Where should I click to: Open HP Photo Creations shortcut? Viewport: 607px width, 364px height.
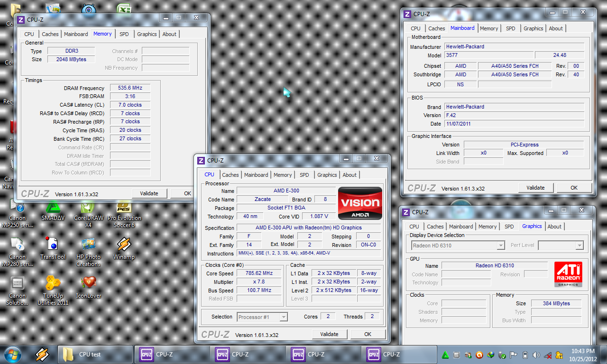coord(88,252)
